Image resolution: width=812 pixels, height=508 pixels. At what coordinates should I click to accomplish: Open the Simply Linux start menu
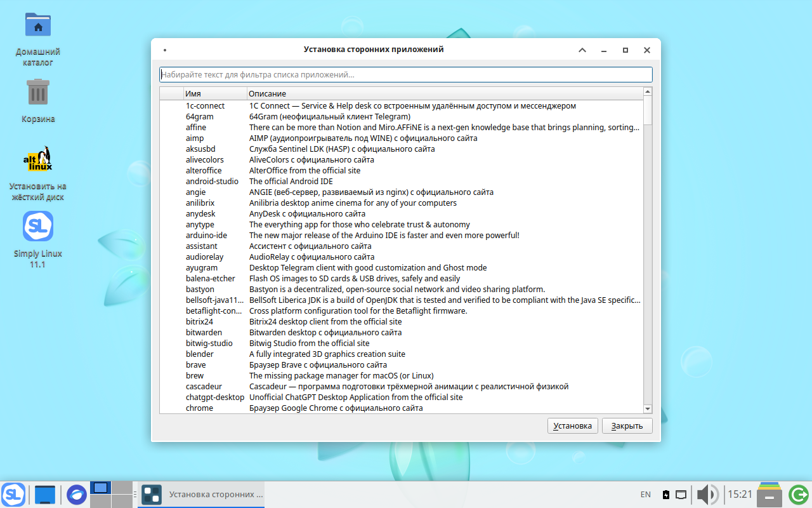pos(13,493)
